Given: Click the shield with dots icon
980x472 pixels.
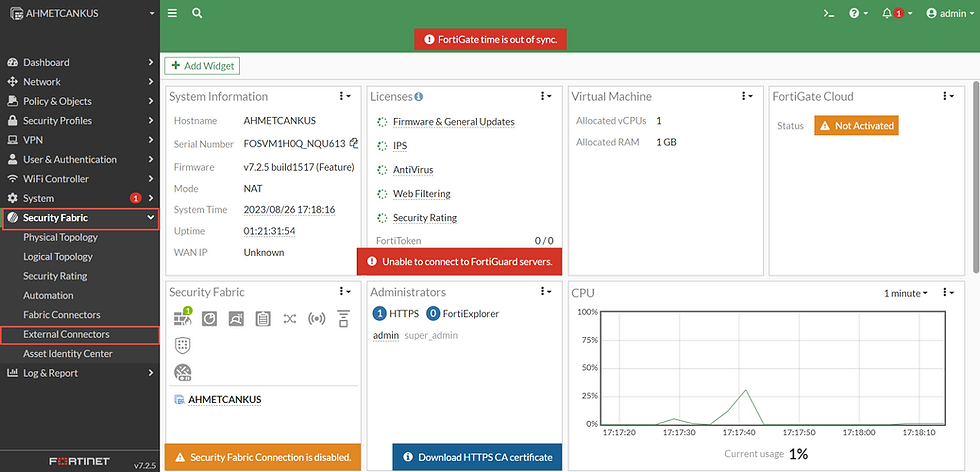Looking at the screenshot, I should [x=182, y=345].
